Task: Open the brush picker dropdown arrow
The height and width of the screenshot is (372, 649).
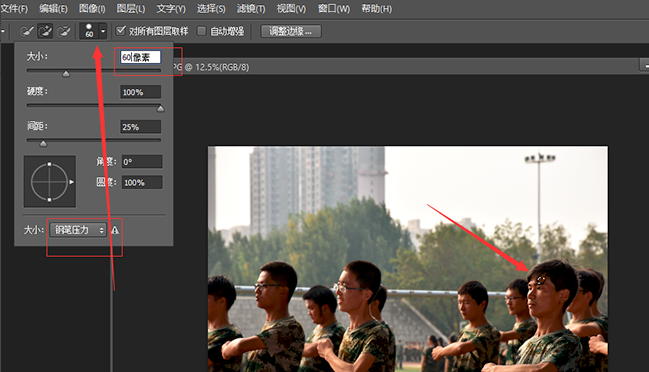Action: [x=103, y=31]
